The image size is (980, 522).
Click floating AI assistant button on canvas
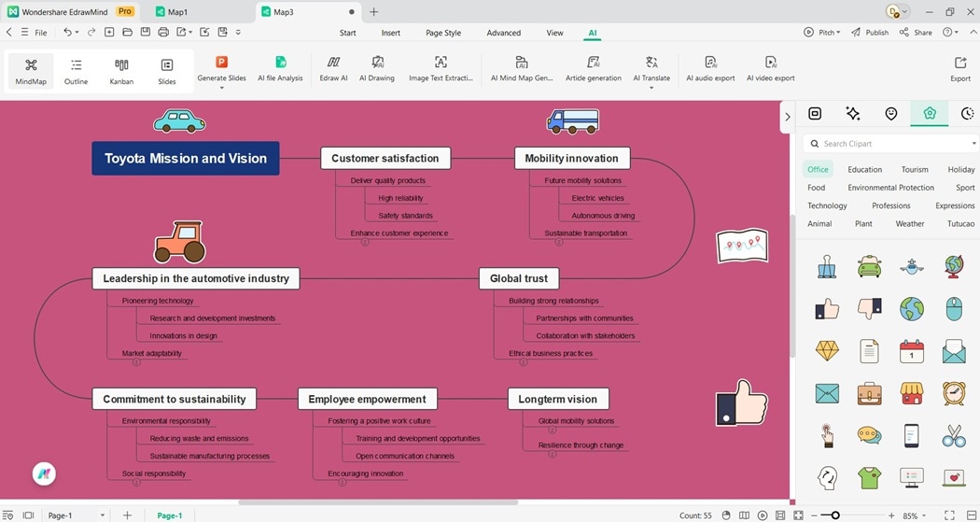(45, 473)
